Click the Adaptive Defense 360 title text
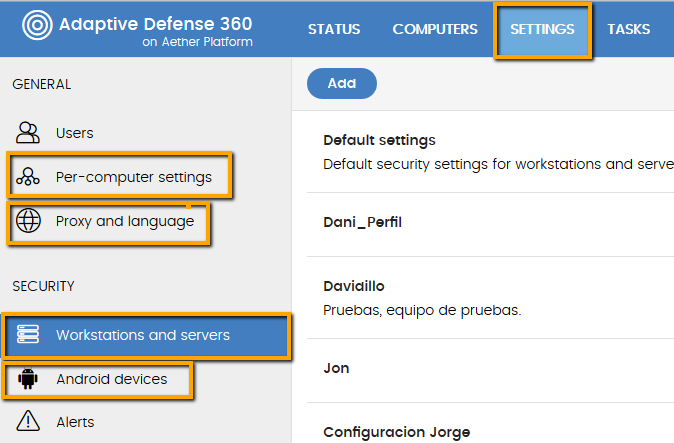The width and height of the screenshot is (674, 443). 156,24
